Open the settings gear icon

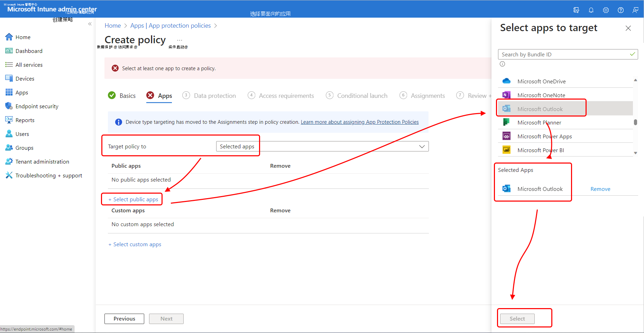606,10
